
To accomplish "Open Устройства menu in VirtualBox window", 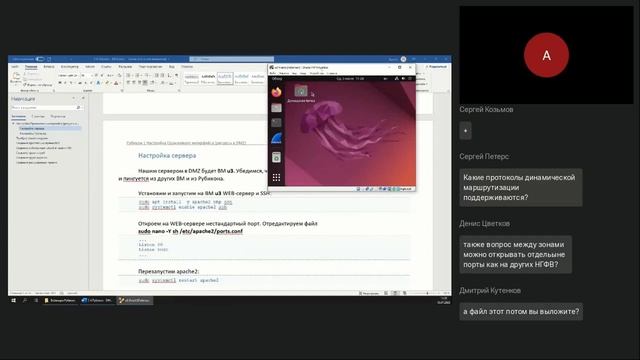I will 317,73.
